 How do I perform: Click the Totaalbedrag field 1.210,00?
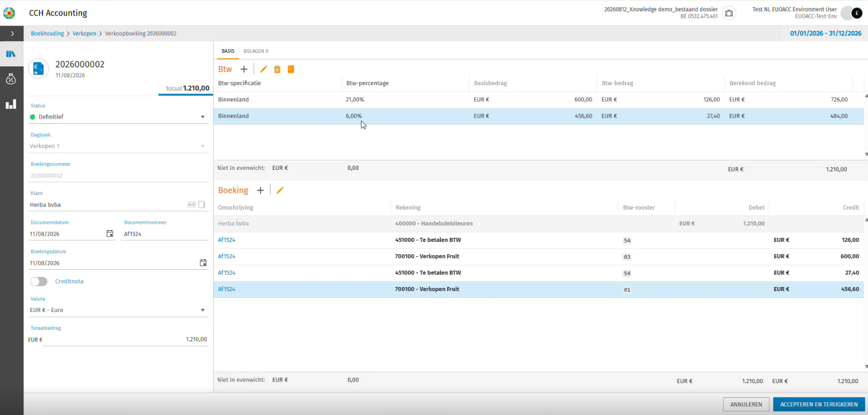coord(125,339)
